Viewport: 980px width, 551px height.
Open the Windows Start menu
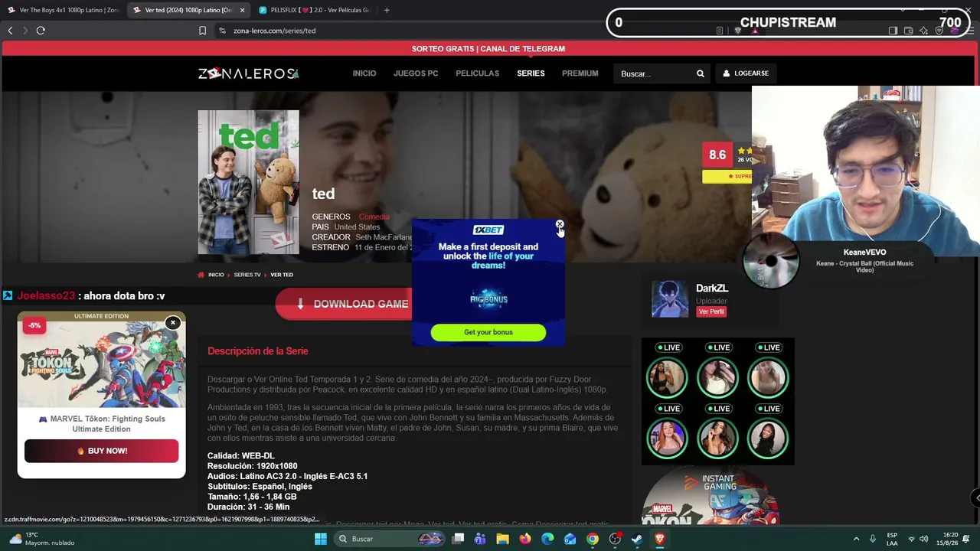(x=321, y=539)
